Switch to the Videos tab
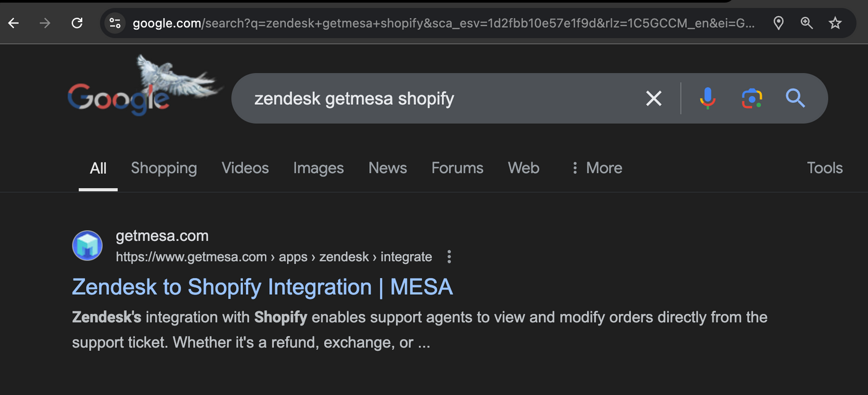Viewport: 868px width, 395px height. point(245,168)
